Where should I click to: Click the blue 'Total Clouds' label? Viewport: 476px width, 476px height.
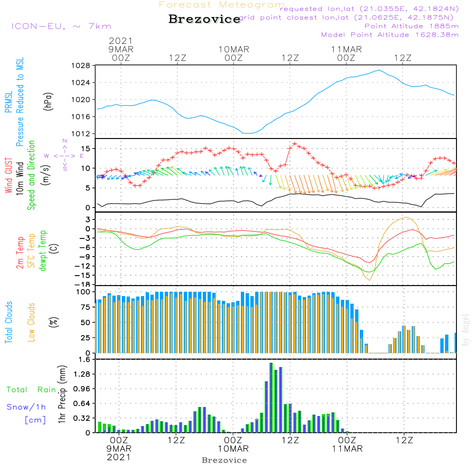click(9, 322)
